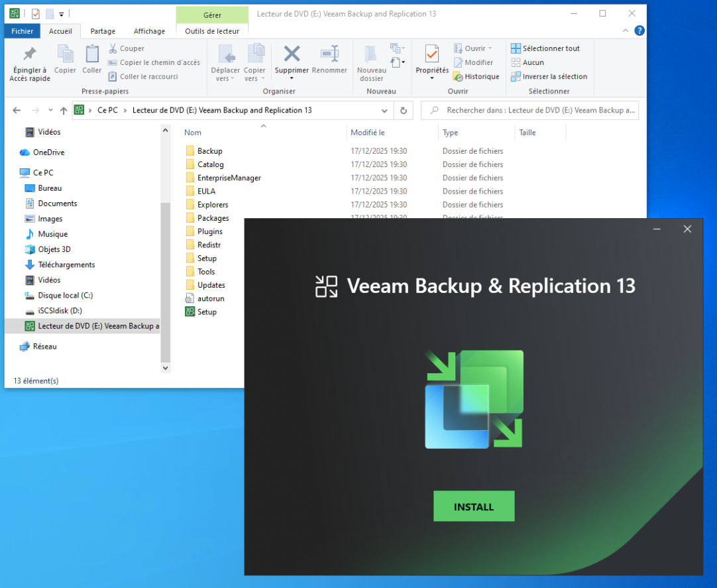Click the INSTALL button in Veeam installer
717x588 pixels.
[x=474, y=506]
